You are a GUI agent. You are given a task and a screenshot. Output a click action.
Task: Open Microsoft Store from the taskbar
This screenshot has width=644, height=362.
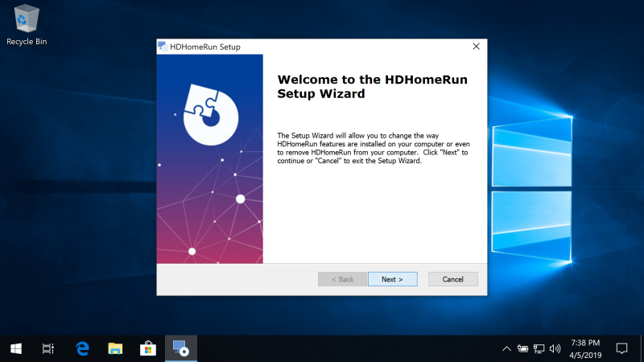pos(148,349)
